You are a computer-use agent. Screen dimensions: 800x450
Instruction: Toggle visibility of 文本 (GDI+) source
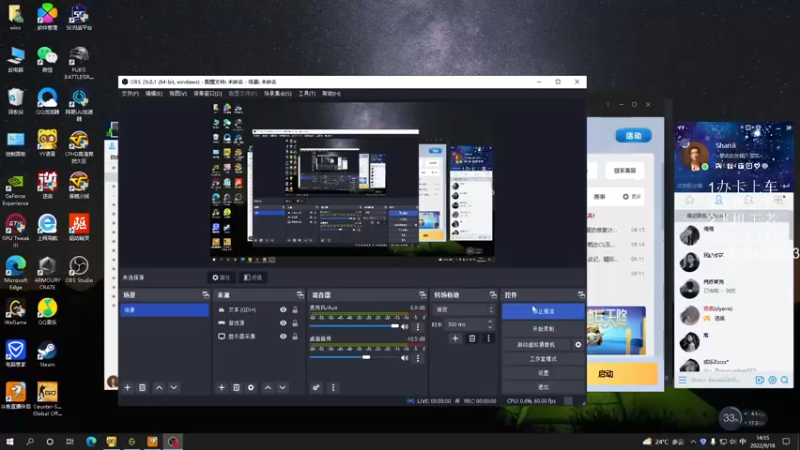(x=283, y=310)
